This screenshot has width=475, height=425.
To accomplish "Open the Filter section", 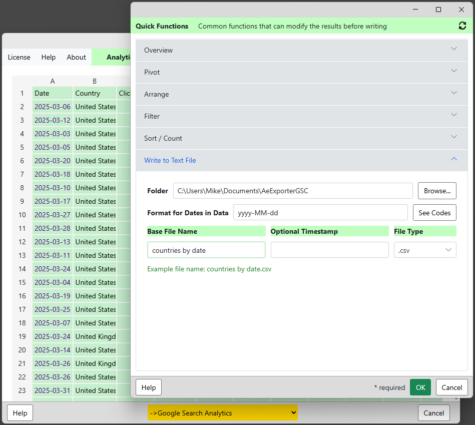I will click(x=301, y=116).
